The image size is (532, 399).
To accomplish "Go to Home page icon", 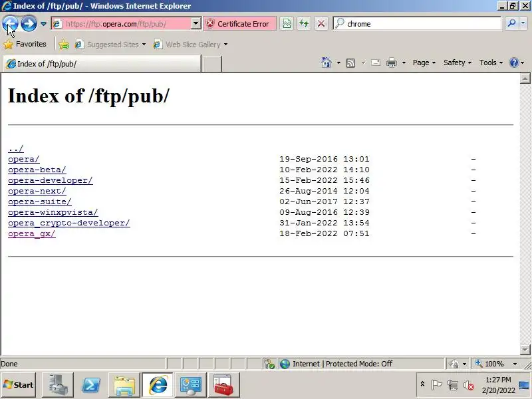I will point(326,63).
